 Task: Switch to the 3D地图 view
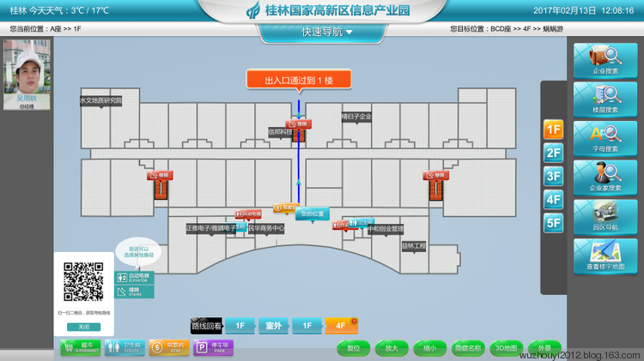(x=507, y=348)
